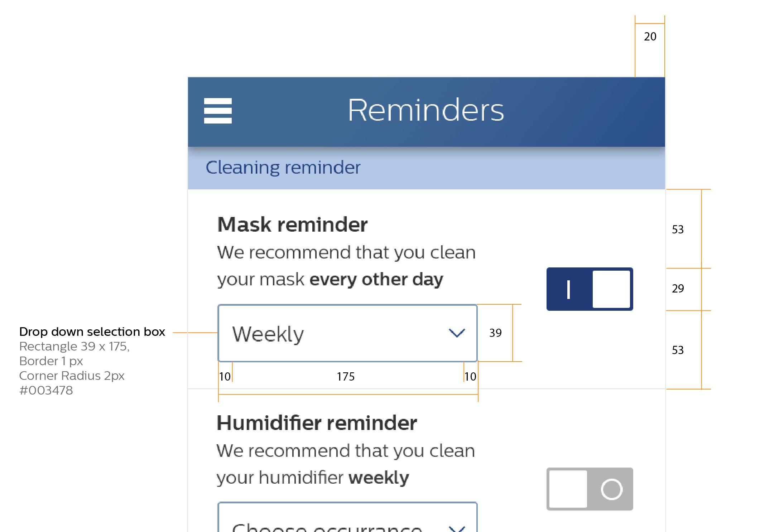Click the "Drop down selection box" annotation label

pos(92,332)
